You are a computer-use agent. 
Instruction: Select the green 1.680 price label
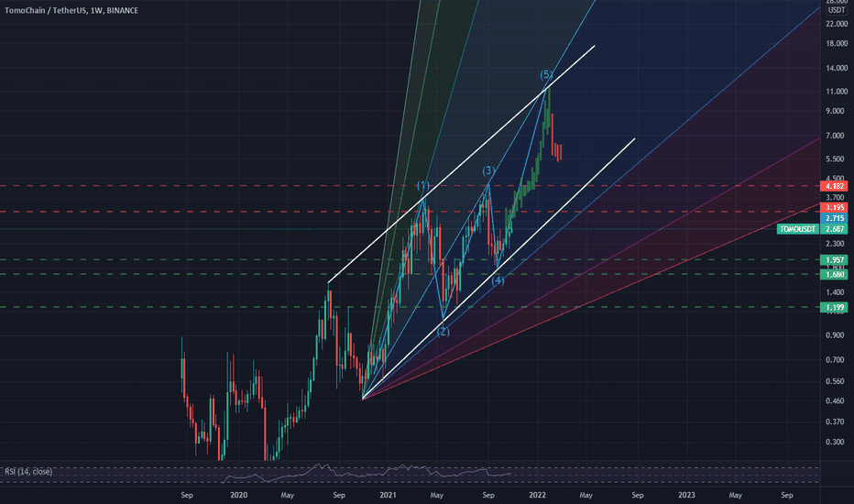click(834, 275)
